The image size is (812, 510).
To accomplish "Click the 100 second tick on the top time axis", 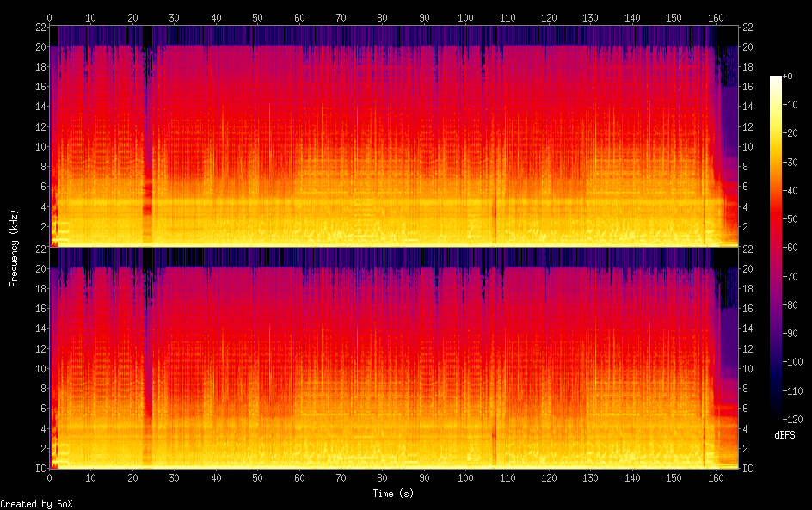I will 465,17.
